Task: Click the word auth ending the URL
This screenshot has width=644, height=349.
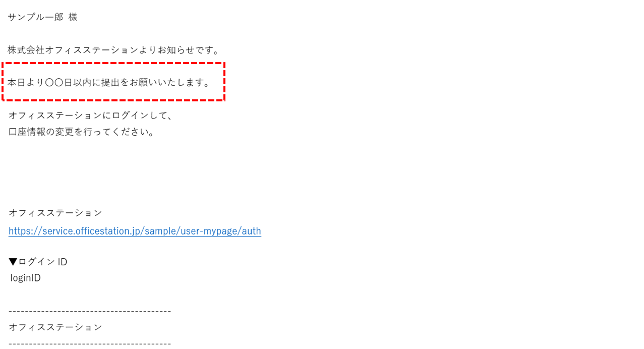Action: point(252,231)
